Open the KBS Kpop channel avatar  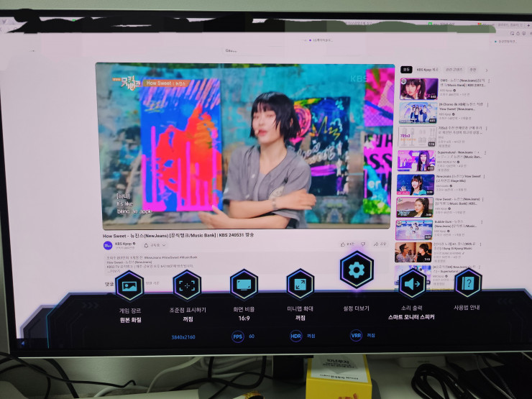pos(108,245)
